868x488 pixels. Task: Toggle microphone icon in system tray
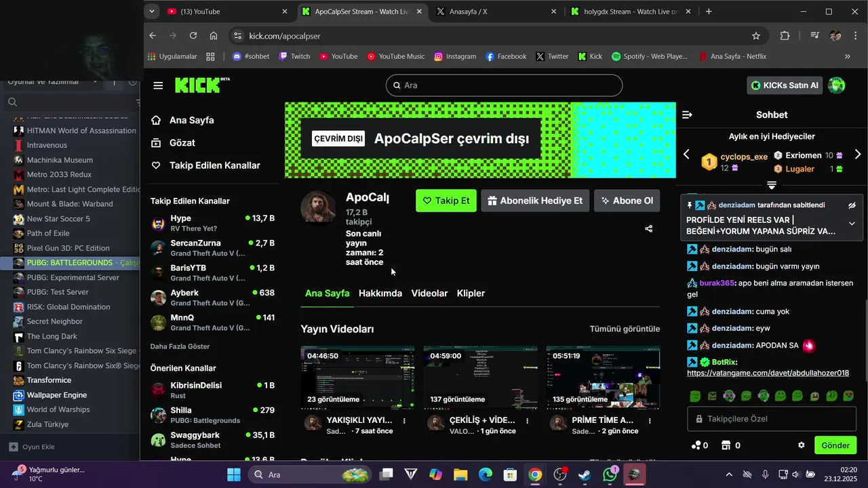765,474
